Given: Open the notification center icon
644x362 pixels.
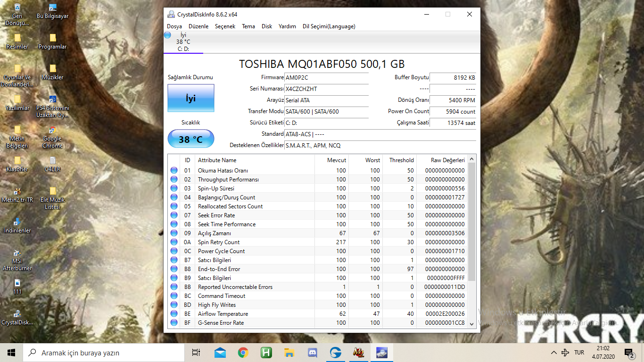Looking at the screenshot, I should point(629,353).
